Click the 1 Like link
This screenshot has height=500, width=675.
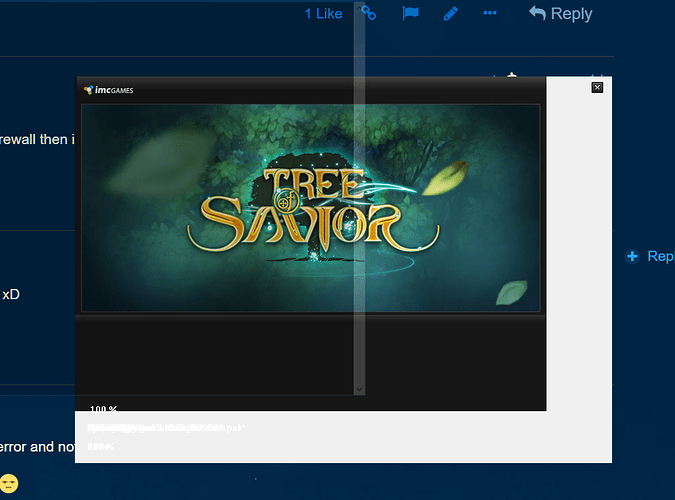point(323,14)
